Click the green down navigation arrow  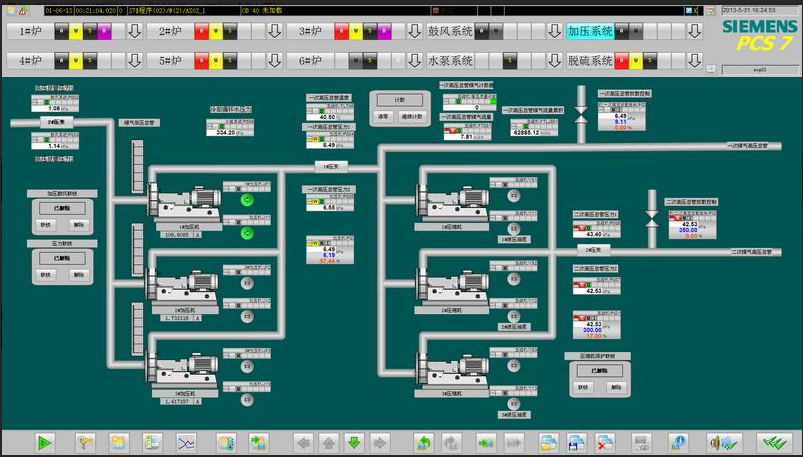pyautogui.click(x=354, y=442)
